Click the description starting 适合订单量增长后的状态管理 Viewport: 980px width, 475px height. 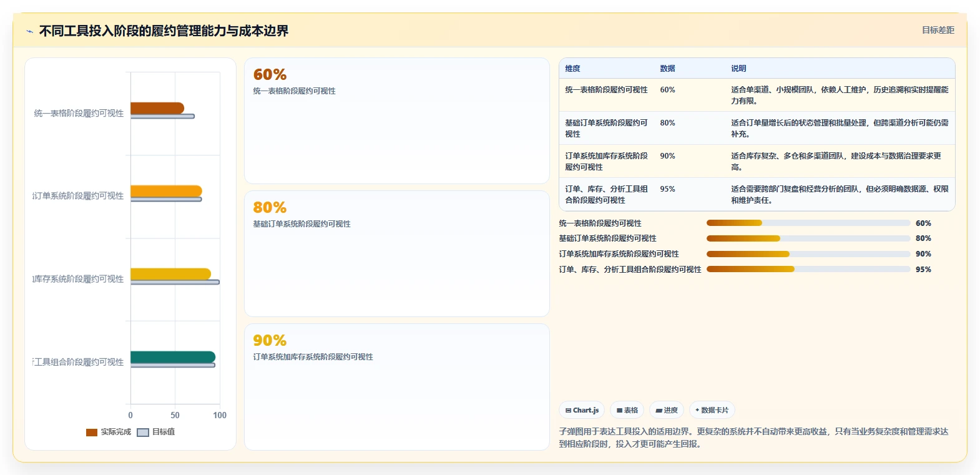click(x=840, y=129)
